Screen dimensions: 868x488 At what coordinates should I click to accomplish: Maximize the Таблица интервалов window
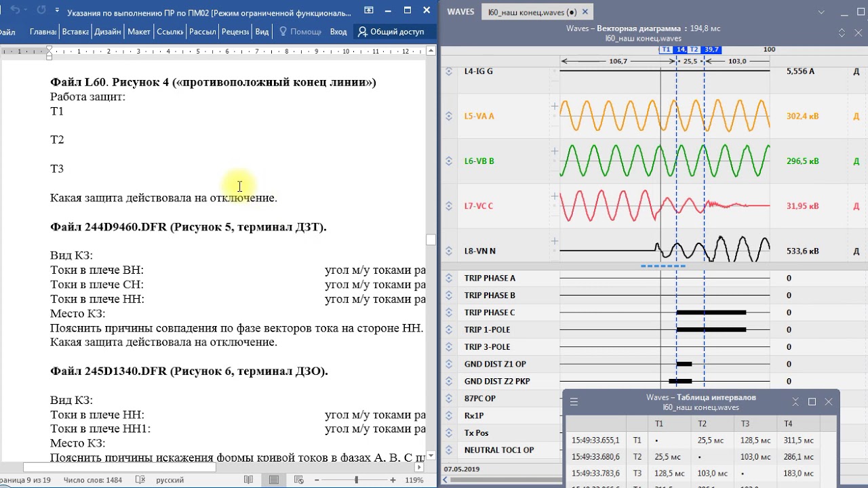(x=812, y=402)
